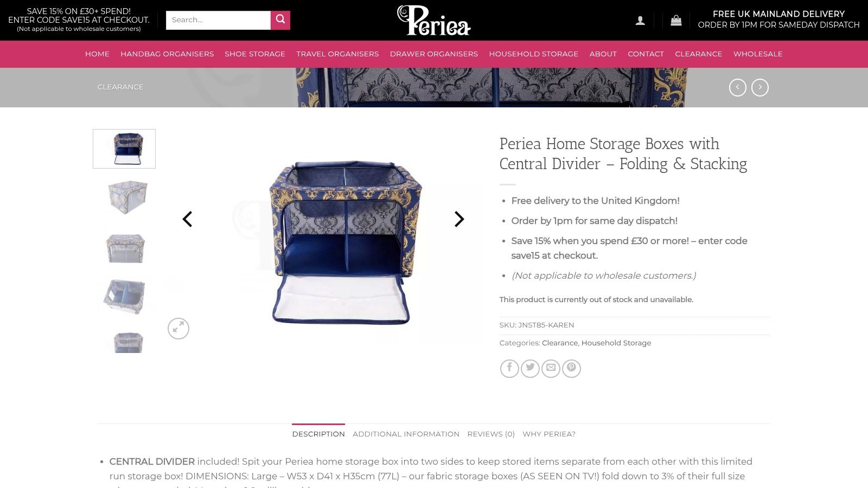
Task: Share product on Facebook
Action: (509, 368)
